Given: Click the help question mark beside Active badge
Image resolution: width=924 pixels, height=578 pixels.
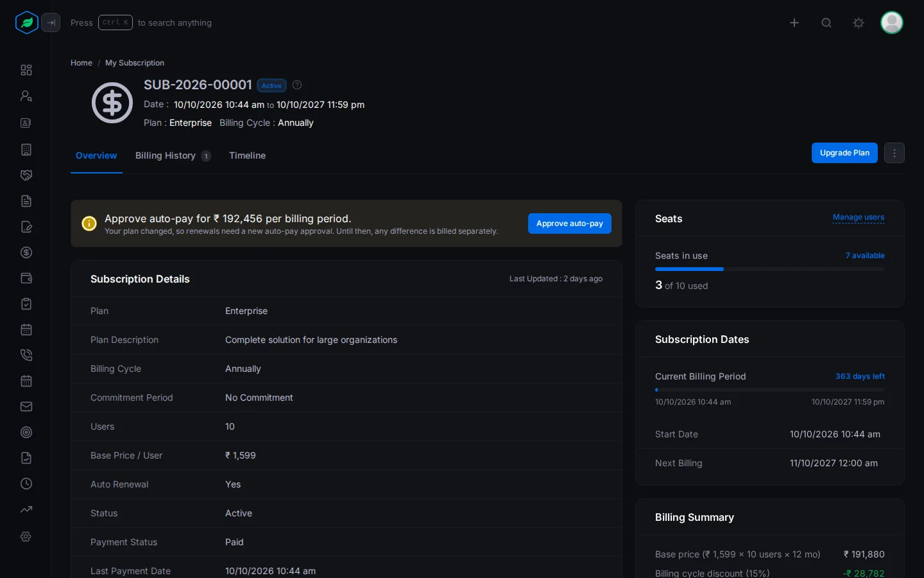Looking at the screenshot, I should 297,85.
